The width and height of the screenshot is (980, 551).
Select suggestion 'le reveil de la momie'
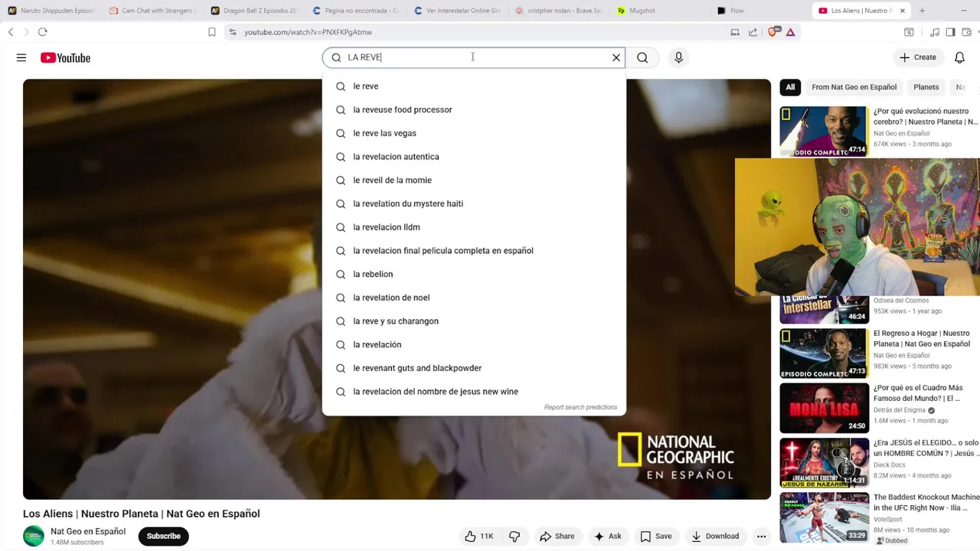pos(474,180)
